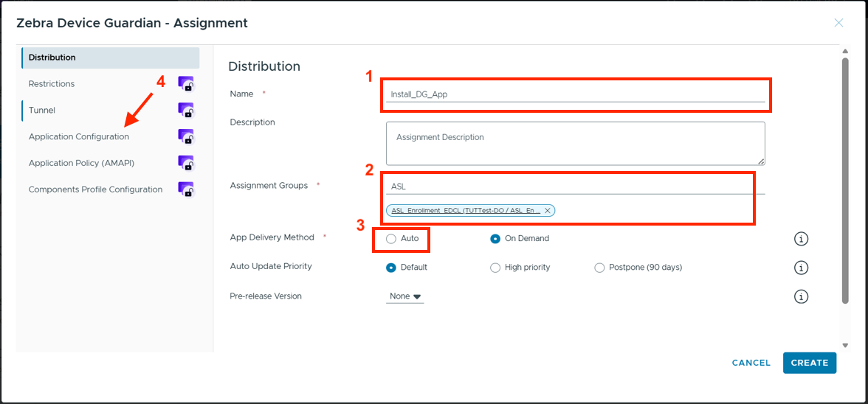This screenshot has width=868, height=404.
Task: Choose High priority auto update
Action: point(495,268)
